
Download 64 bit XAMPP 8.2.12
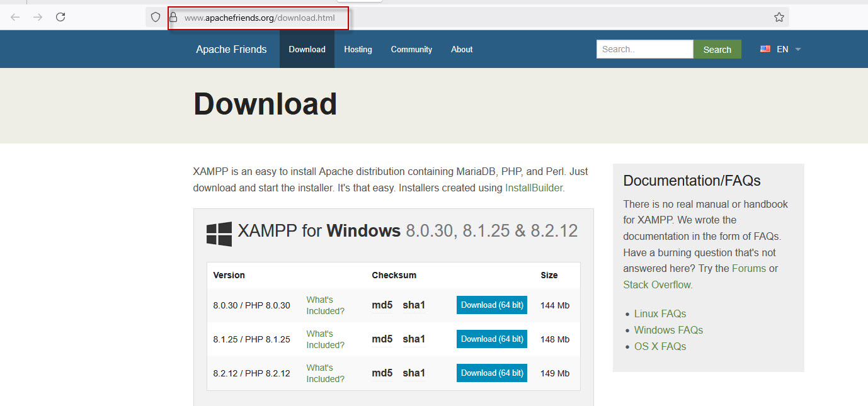[492, 373]
